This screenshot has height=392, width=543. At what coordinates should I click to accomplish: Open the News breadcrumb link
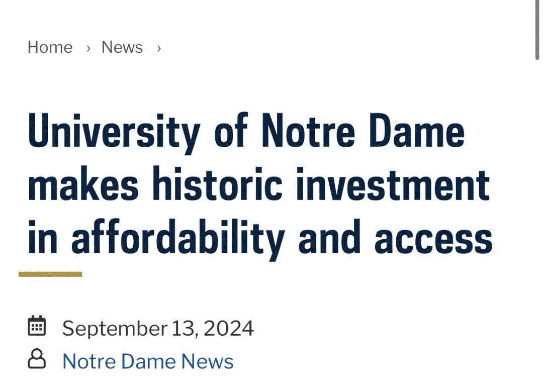[x=122, y=47]
